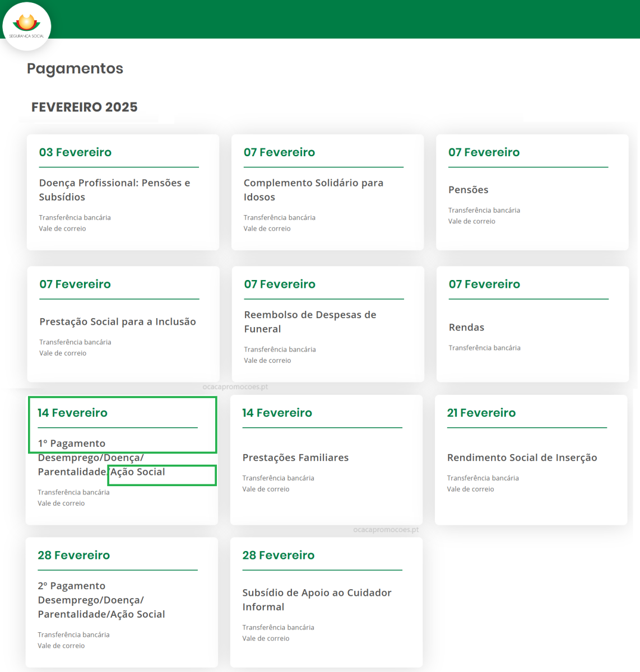Click "07 Fevereiro" above Pensões

coord(484,152)
